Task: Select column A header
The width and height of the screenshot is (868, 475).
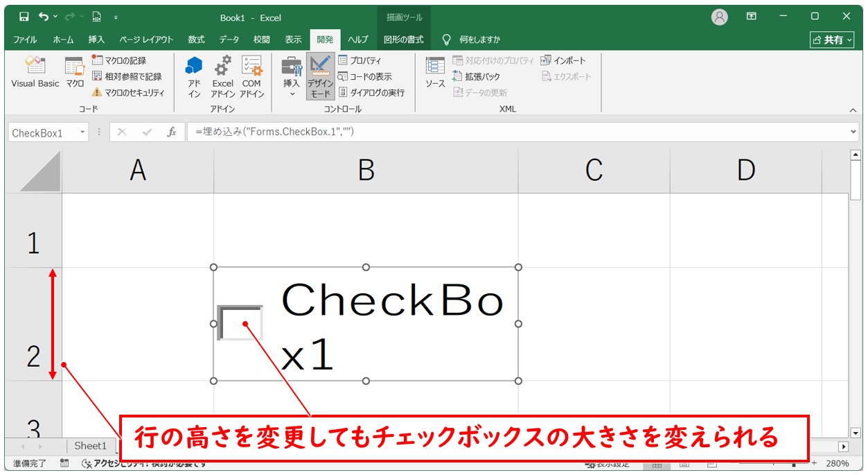Action: tap(138, 171)
